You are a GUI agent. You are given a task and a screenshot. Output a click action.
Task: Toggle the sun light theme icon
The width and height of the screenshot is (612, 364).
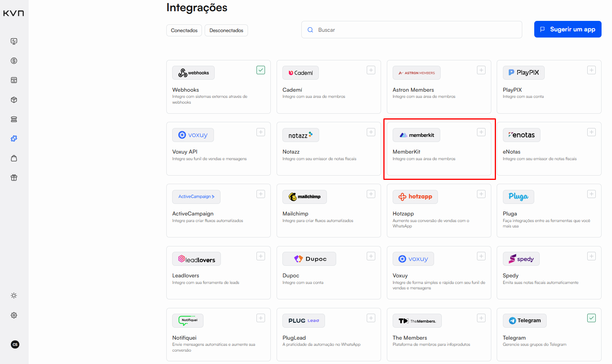14,296
